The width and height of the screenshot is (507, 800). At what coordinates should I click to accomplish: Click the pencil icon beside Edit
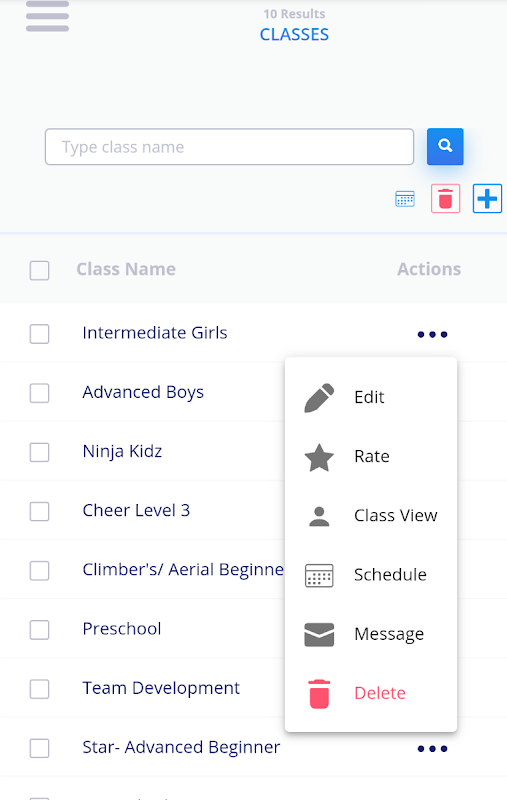[x=319, y=397]
